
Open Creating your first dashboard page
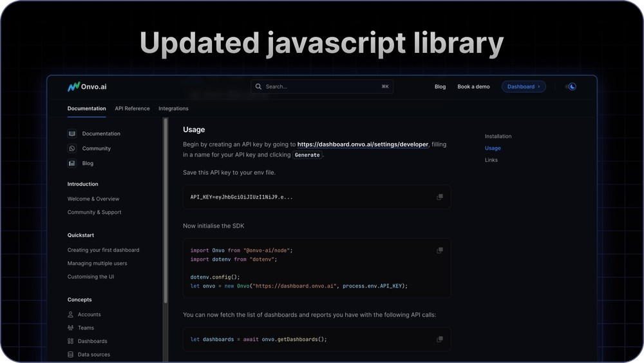pos(103,250)
